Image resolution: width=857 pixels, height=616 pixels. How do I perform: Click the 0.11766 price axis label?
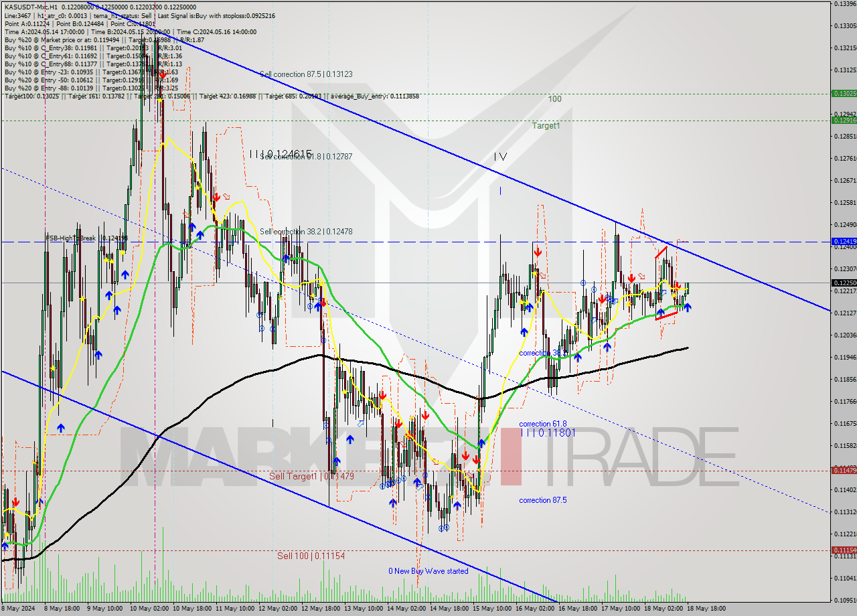845,401
